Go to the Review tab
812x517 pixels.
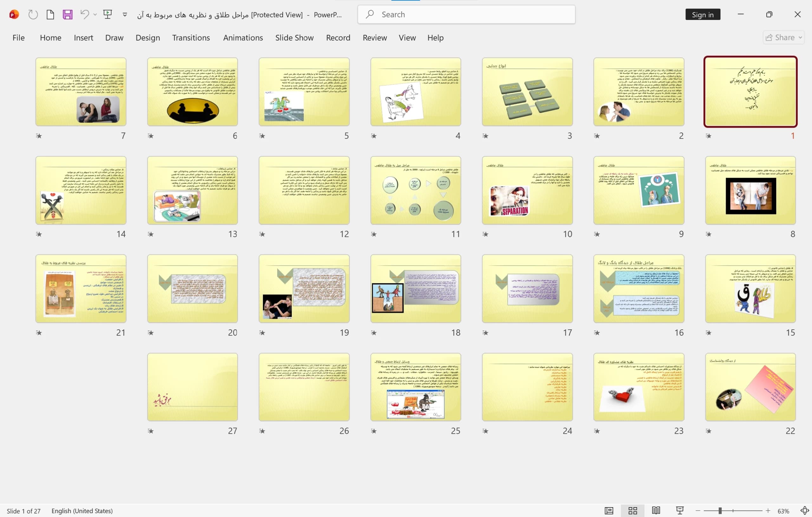pos(375,38)
